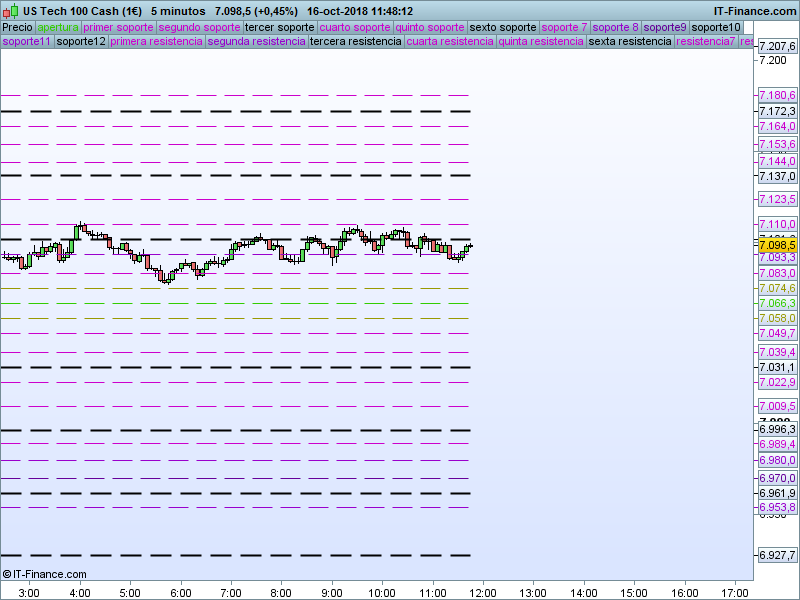Click the 7.164,0 price axis label

tap(778, 126)
